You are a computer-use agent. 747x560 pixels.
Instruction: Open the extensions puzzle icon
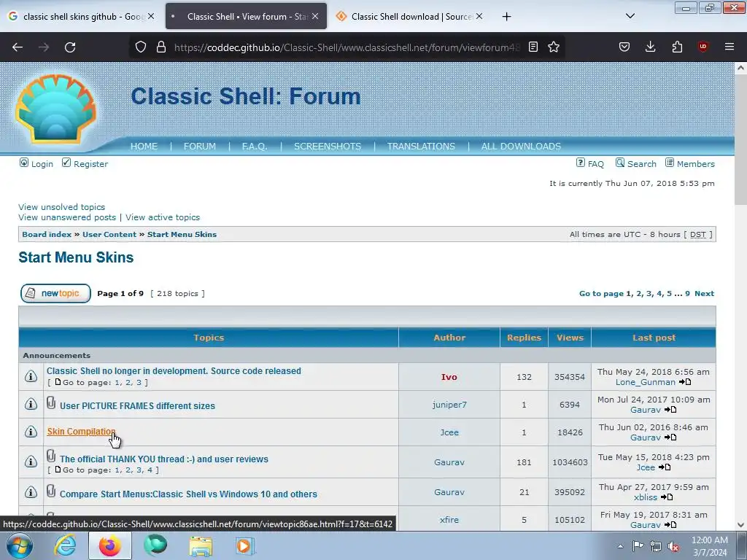tap(677, 47)
